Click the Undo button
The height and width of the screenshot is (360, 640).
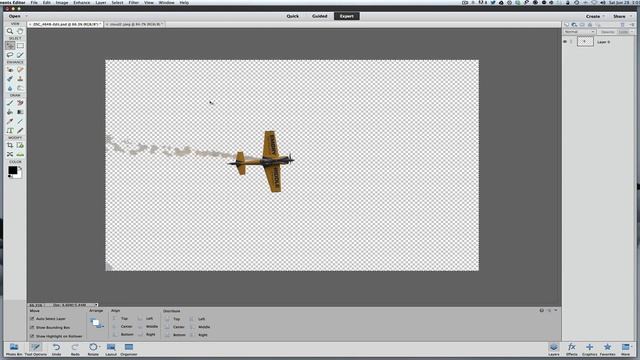pyautogui.click(x=56, y=349)
